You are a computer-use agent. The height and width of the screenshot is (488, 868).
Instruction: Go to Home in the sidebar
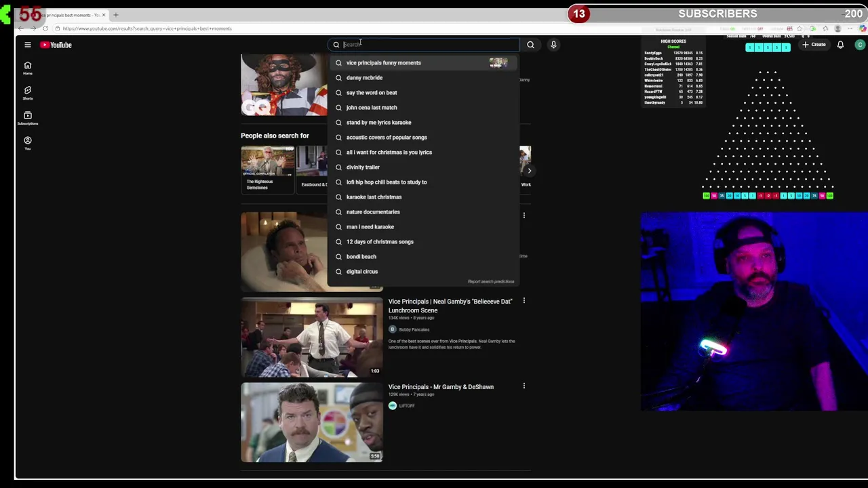28,68
